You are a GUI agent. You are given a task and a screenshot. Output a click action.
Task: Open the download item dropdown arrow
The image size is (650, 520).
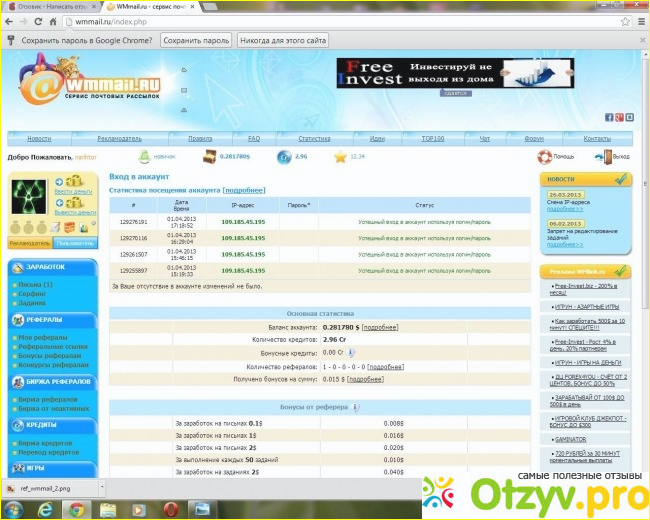pyautogui.click(x=102, y=488)
